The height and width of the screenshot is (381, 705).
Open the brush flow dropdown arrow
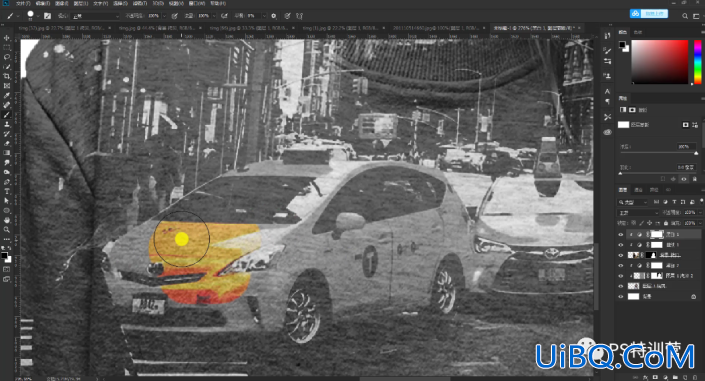tap(214, 16)
